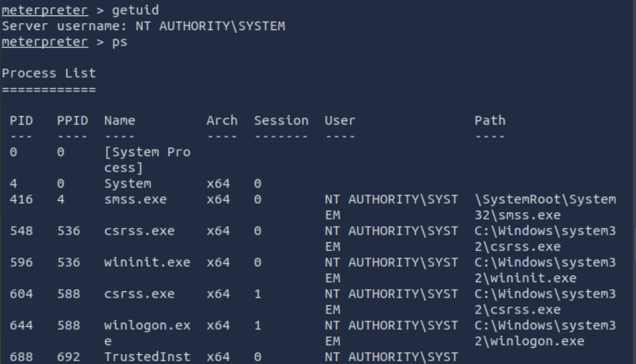Click x64 arch in wininit.exe row
The width and height of the screenshot is (636, 364).
click(x=219, y=262)
